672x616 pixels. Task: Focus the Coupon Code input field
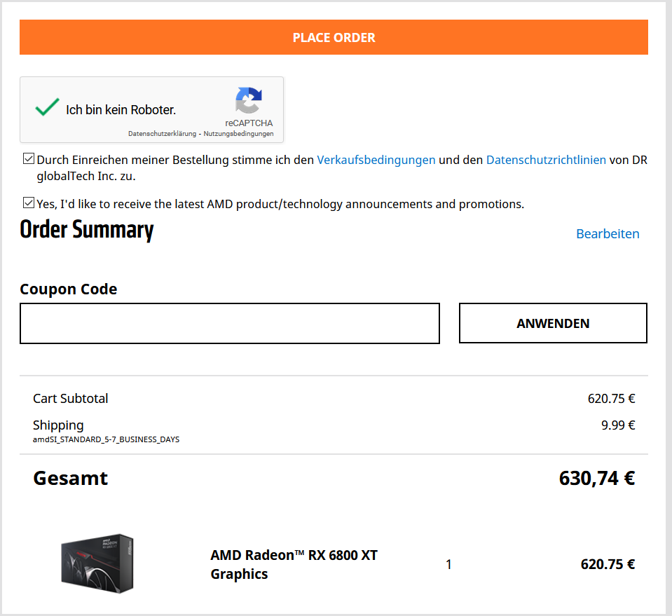229,324
